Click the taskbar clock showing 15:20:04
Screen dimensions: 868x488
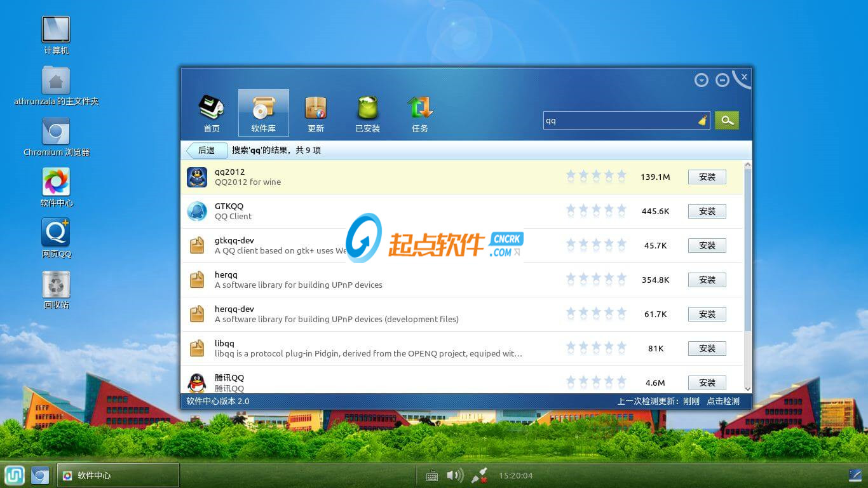click(515, 475)
